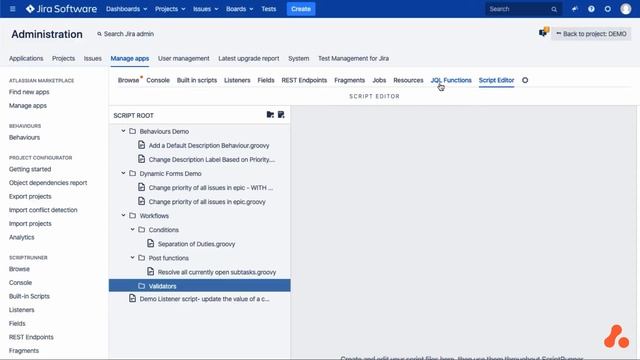Click the Post functions folder icon
This screenshot has height=360, width=640.
(142, 258)
